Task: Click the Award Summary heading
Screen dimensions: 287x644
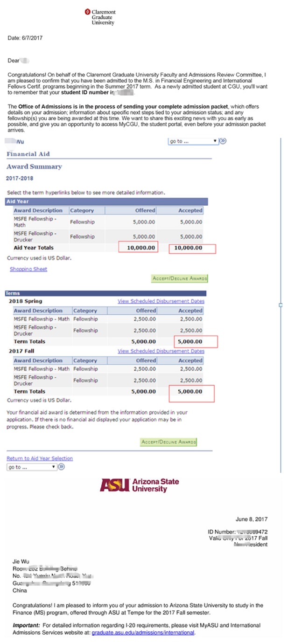Action: 34,166
